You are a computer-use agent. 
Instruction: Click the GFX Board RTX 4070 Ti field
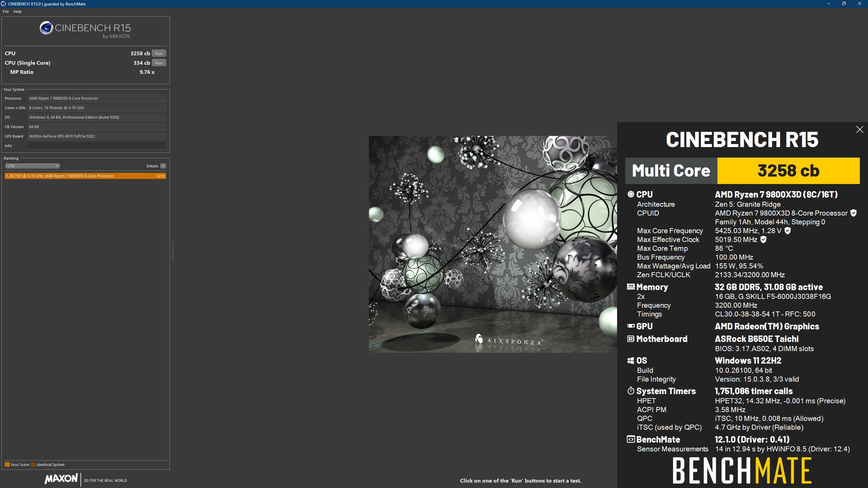[x=97, y=136]
